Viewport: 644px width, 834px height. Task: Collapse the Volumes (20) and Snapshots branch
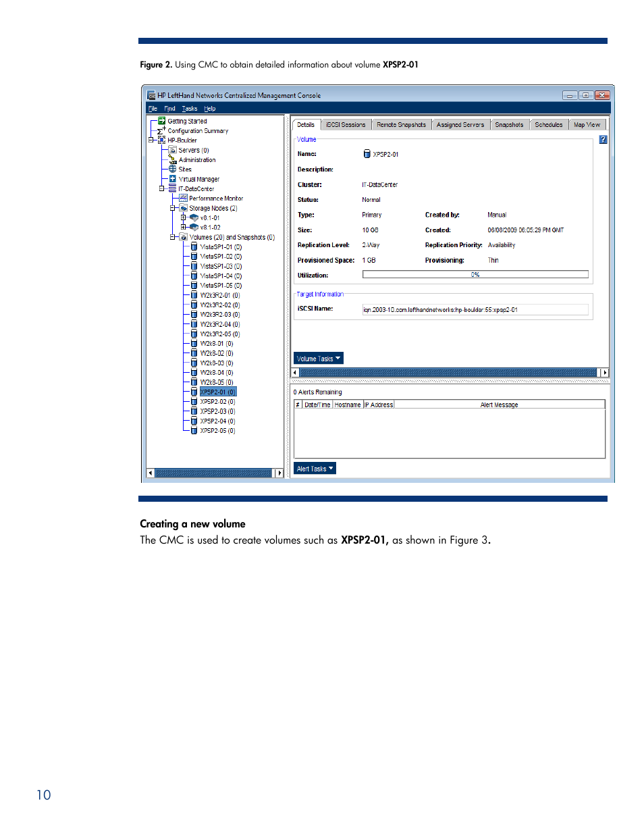(x=173, y=237)
